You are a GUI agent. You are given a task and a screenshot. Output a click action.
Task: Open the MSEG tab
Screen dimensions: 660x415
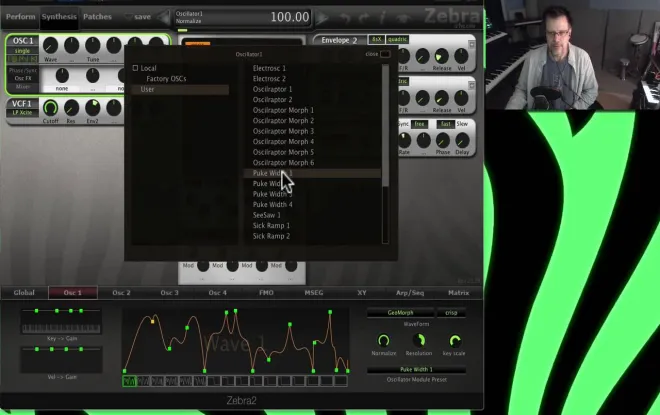pos(314,293)
